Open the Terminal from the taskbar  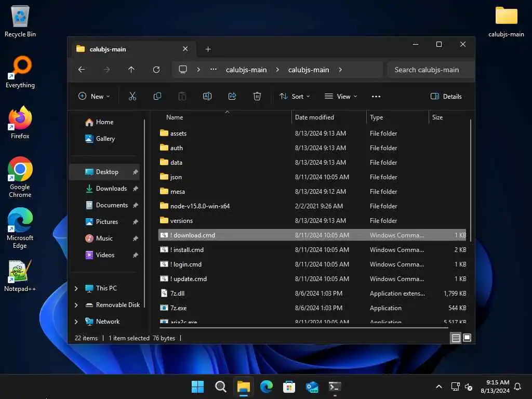[x=335, y=387]
